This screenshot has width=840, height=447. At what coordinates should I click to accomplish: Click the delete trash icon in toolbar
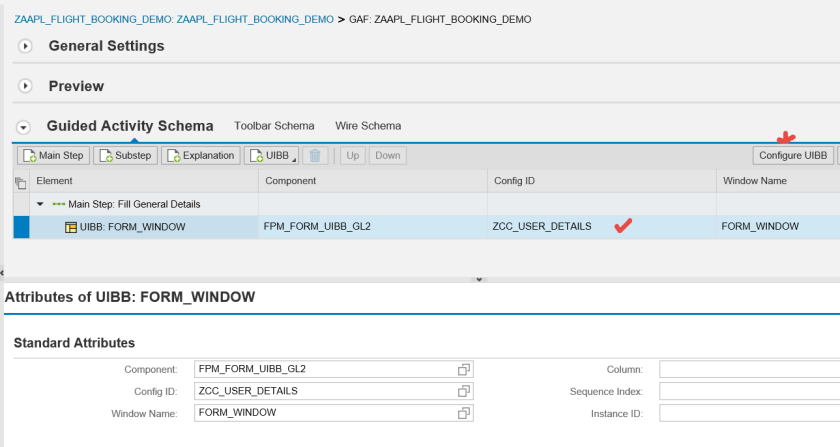[x=315, y=156]
